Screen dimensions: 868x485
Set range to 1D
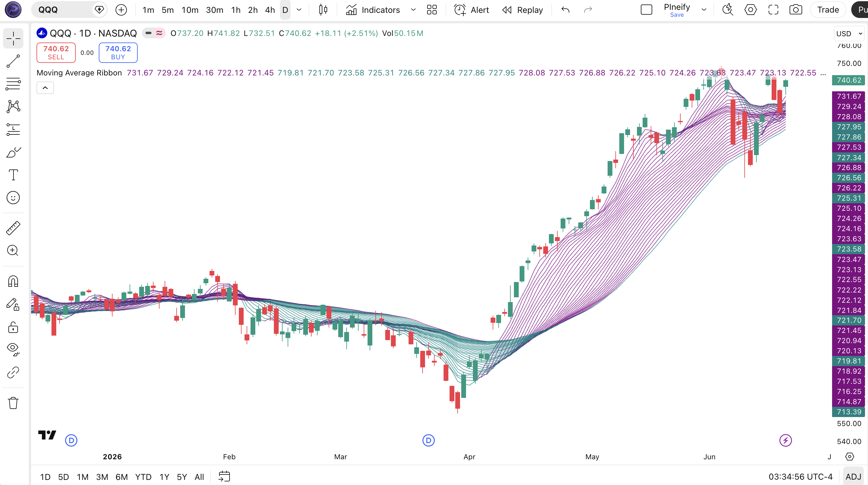click(45, 477)
